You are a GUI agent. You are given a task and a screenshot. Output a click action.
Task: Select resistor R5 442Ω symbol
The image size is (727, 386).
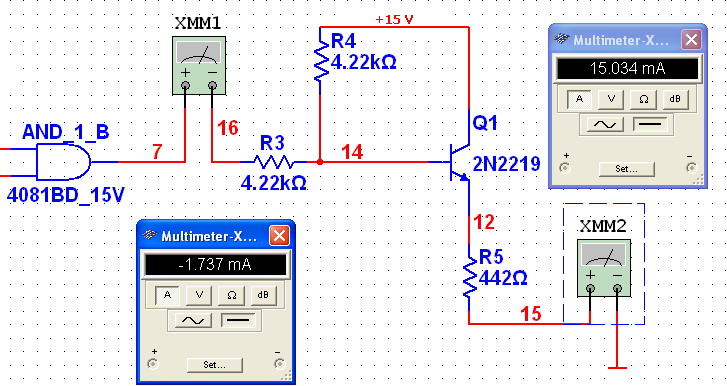pyautogui.click(x=469, y=278)
